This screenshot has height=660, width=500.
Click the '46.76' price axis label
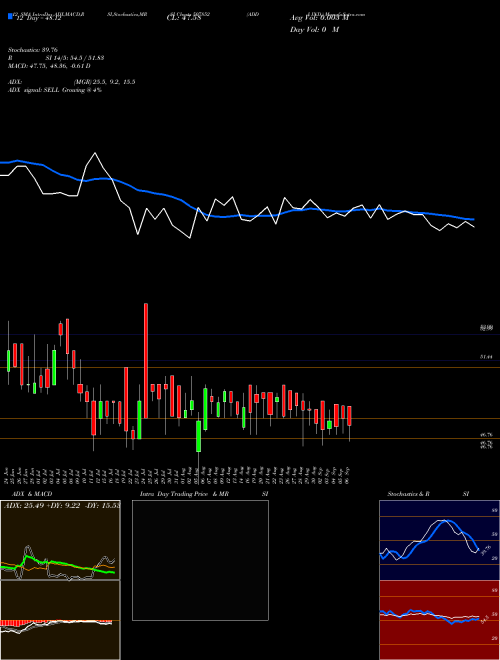486,434
